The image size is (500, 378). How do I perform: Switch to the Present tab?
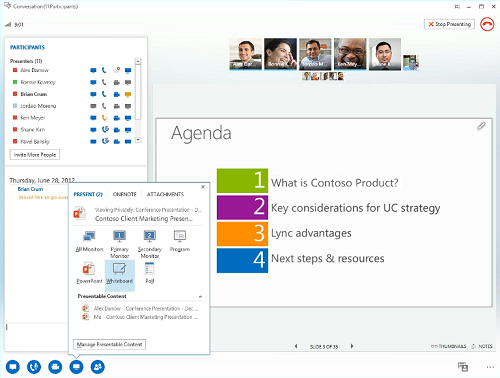tap(88, 194)
